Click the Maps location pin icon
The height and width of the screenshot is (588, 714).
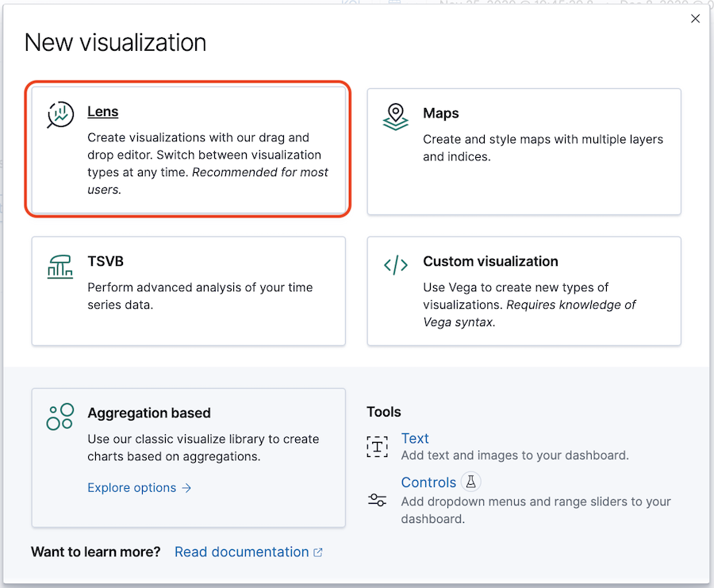[395, 115]
